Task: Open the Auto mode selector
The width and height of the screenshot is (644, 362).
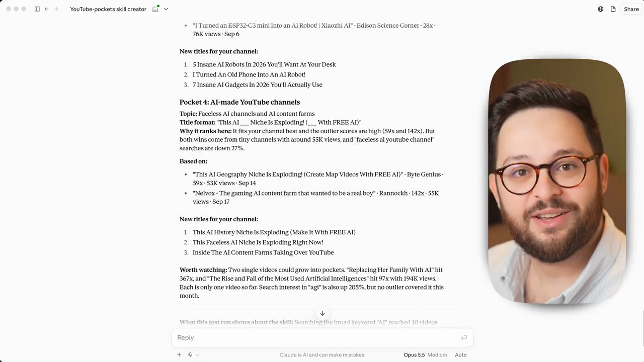Action: pos(461,354)
